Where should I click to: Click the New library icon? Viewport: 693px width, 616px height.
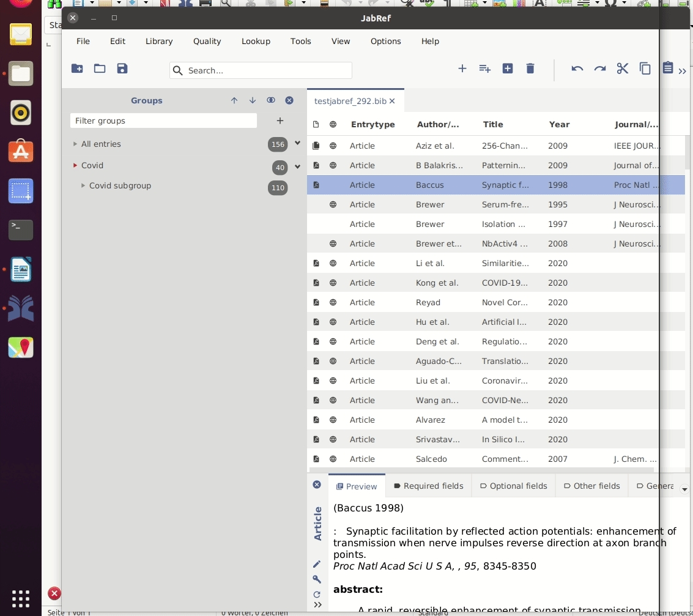click(x=77, y=69)
